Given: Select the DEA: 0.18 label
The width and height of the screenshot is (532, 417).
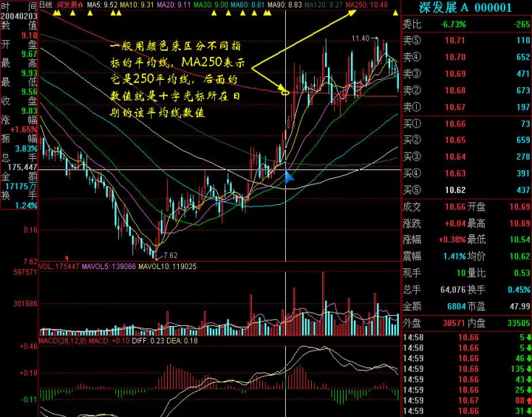Looking at the screenshot, I should tap(181, 341).
